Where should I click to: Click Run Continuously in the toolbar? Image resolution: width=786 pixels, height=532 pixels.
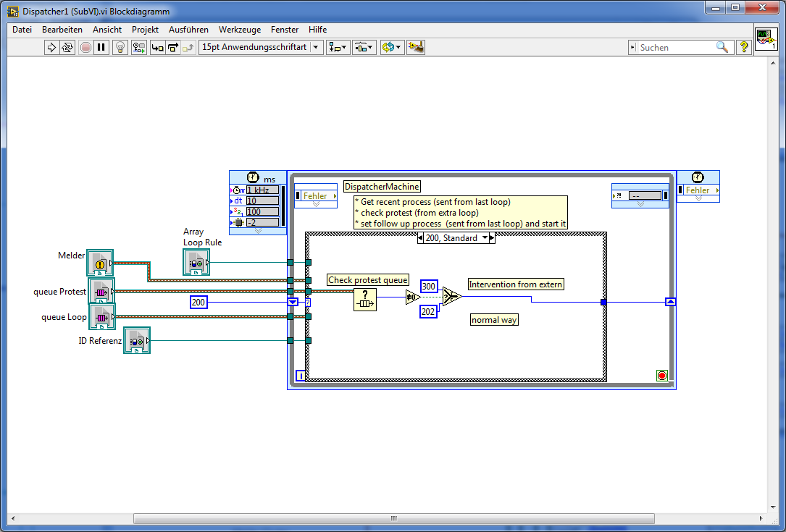coord(67,47)
